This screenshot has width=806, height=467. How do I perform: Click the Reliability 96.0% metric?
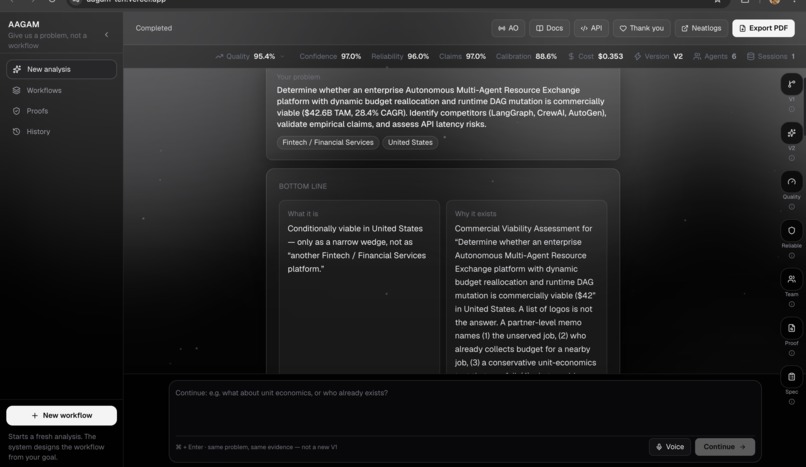click(x=400, y=57)
